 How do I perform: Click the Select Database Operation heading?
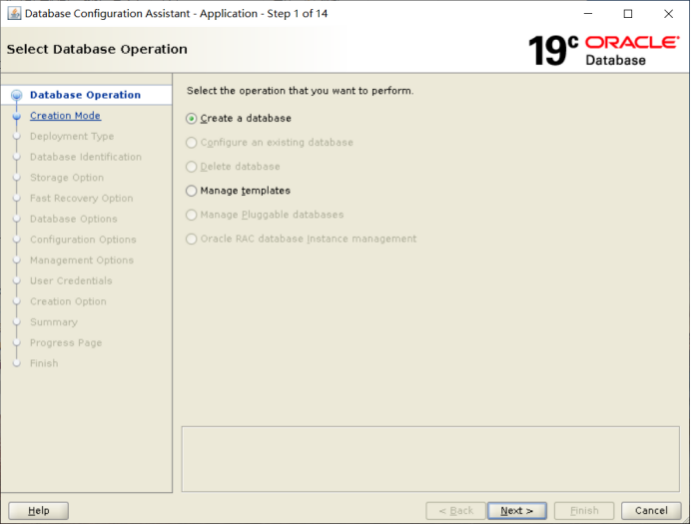tap(97, 49)
